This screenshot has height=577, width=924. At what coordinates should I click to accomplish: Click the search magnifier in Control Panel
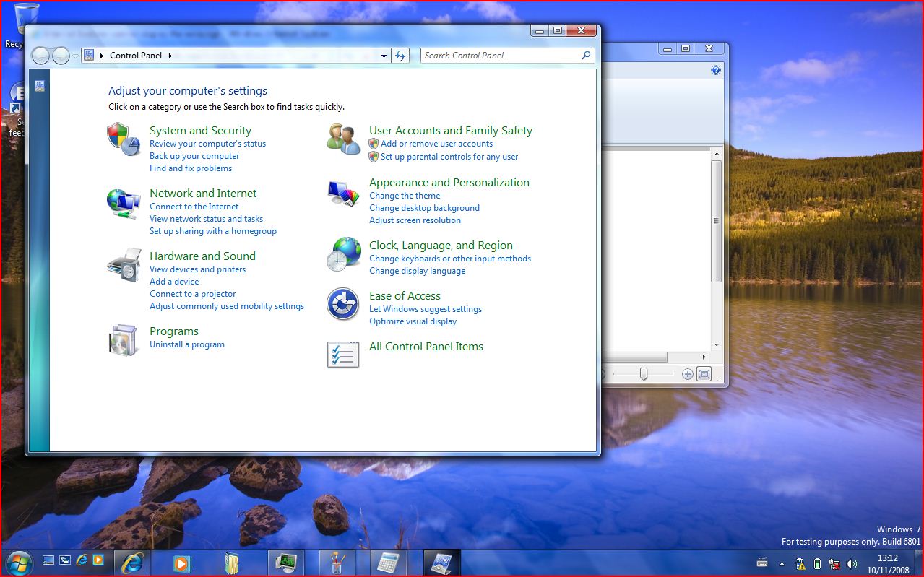click(586, 55)
